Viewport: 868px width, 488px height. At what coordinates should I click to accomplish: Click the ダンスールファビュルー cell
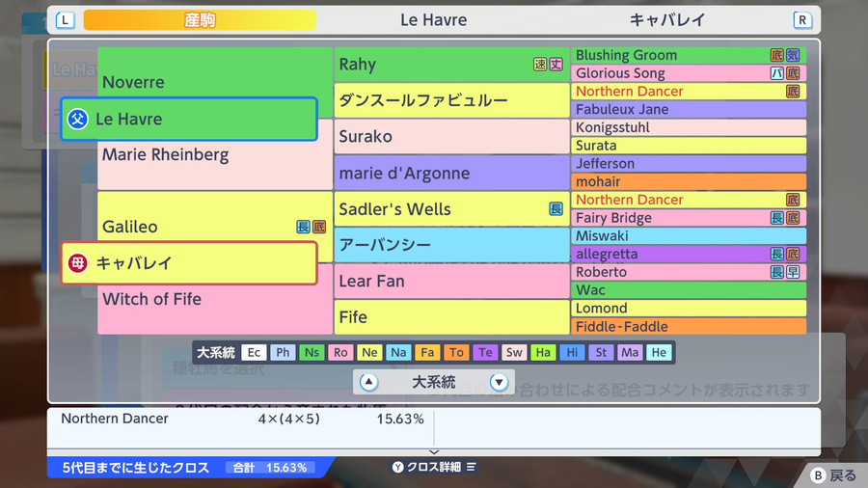point(451,100)
